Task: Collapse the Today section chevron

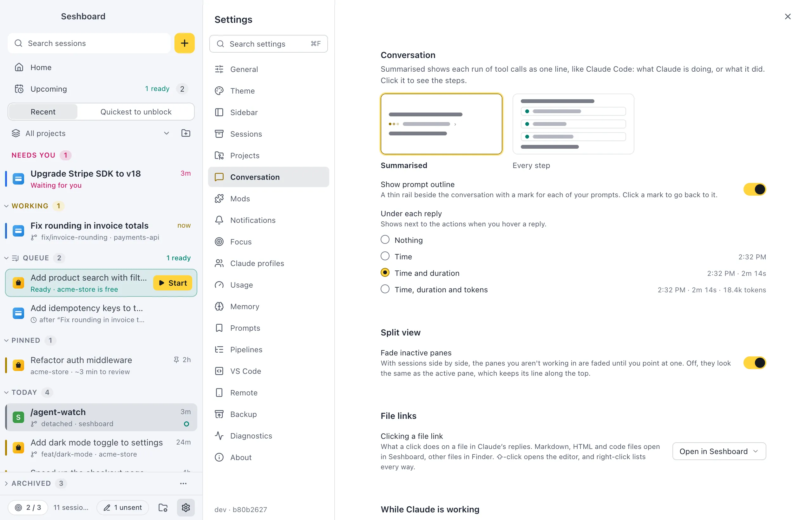Action: coord(6,392)
